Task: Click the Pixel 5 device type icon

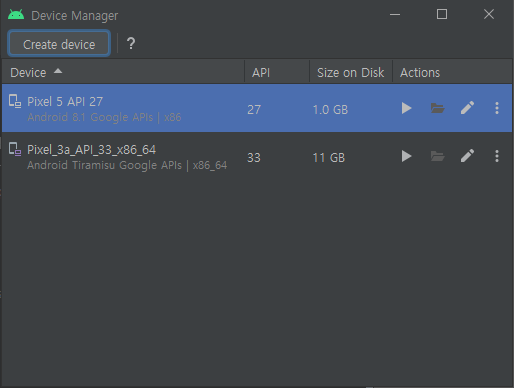Action: click(x=15, y=101)
